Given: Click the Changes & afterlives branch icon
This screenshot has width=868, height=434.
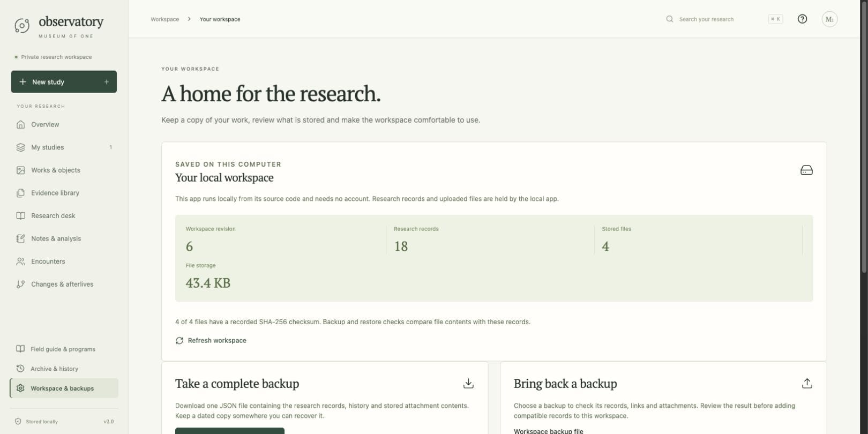Looking at the screenshot, I should 20,285.
